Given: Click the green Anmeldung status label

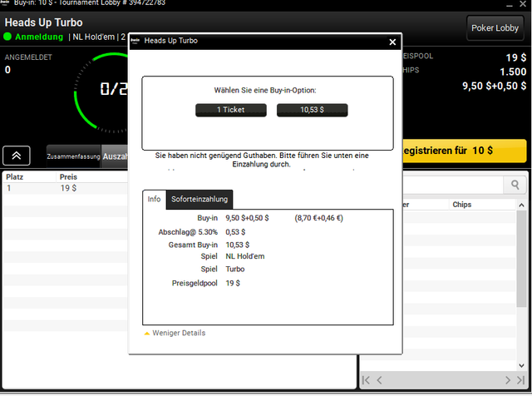Looking at the screenshot, I should [x=39, y=37].
